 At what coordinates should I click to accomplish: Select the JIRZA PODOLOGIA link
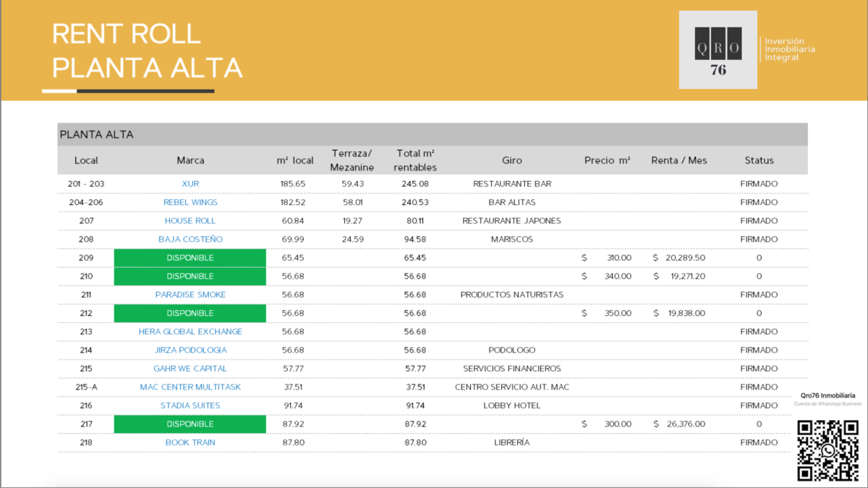(x=190, y=350)
